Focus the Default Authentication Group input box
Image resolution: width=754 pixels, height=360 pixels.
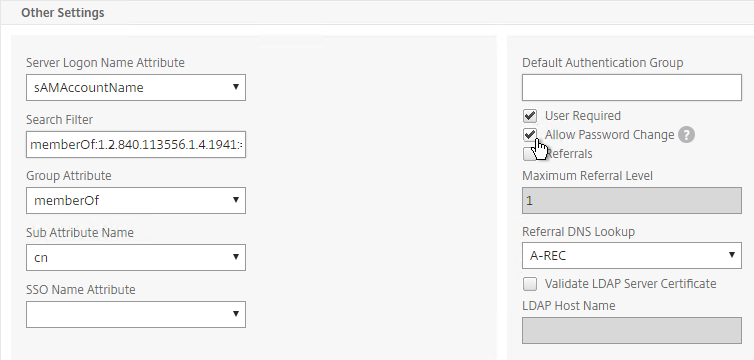(631, 87)
